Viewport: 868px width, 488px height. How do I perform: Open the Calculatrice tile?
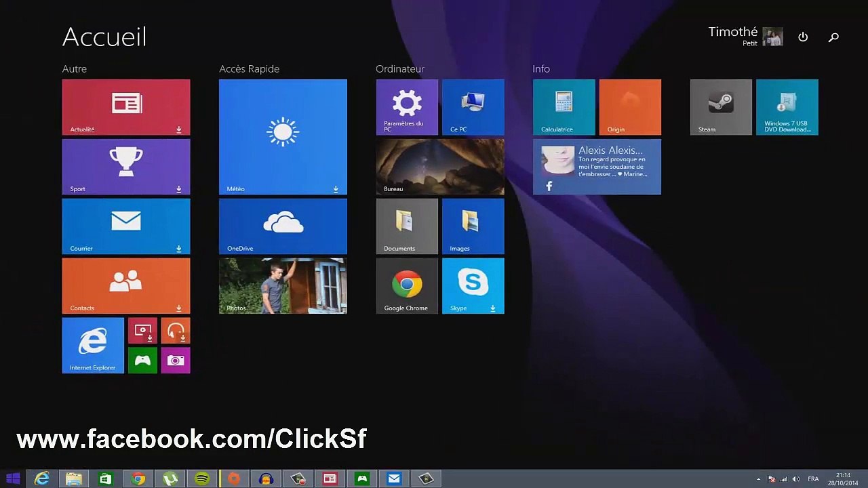(564, 107)
